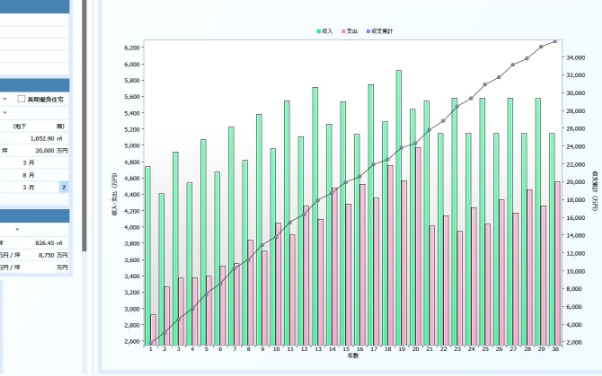602x376 pixels.
Task: Click the year 13 green income bar
Action: [x=315, y=216]
